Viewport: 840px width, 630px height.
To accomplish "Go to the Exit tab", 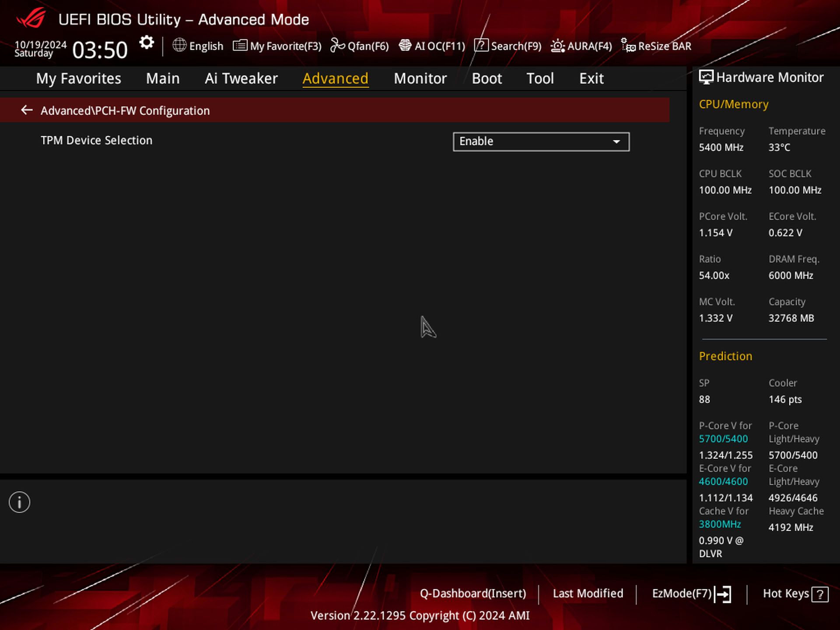I will point(591,79).
